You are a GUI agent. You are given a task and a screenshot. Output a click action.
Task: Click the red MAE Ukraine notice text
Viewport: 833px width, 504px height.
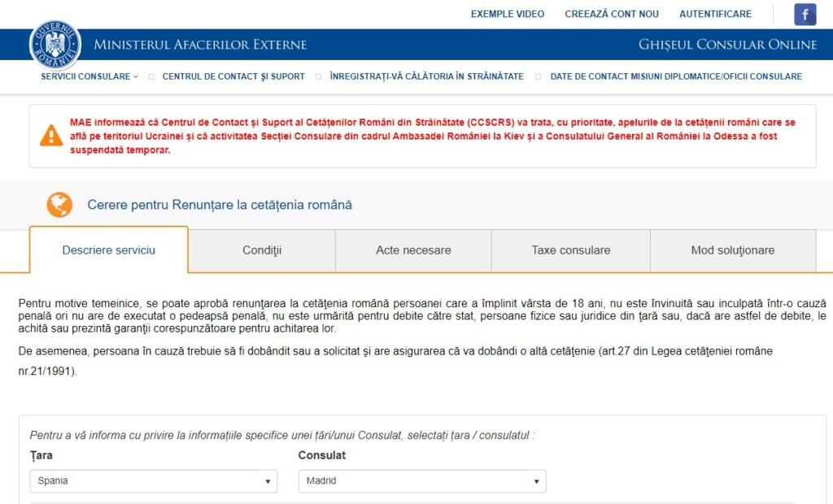(433, 136)
